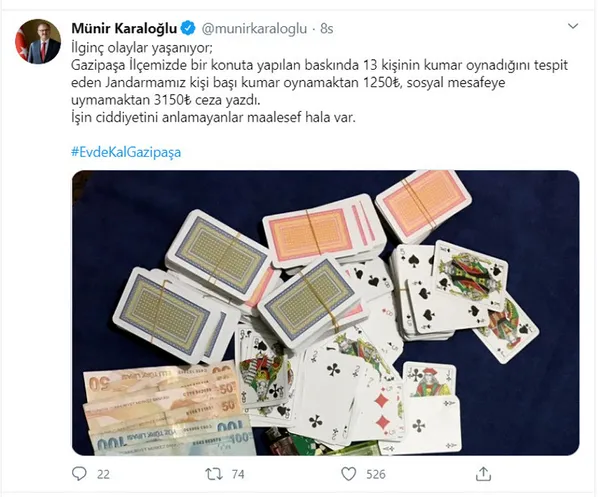
Task: Retweet this post using the arrows icon
Action: point(214,474)
